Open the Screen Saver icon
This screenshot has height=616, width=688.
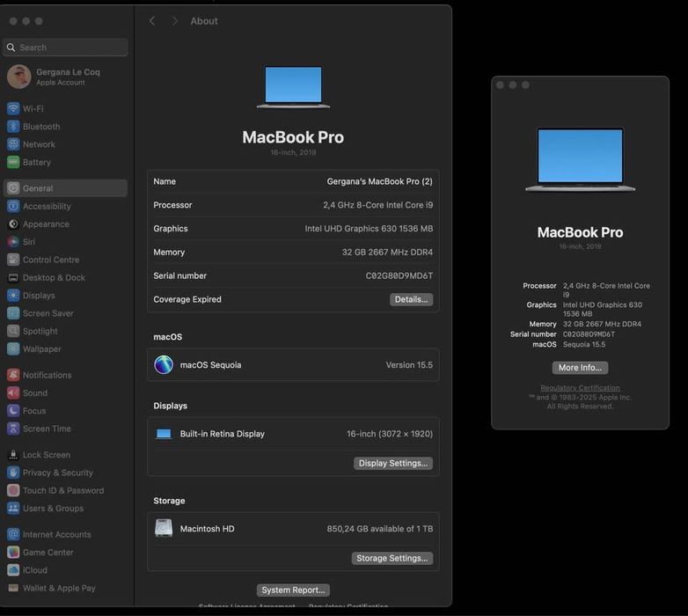(x=13, y=313)
